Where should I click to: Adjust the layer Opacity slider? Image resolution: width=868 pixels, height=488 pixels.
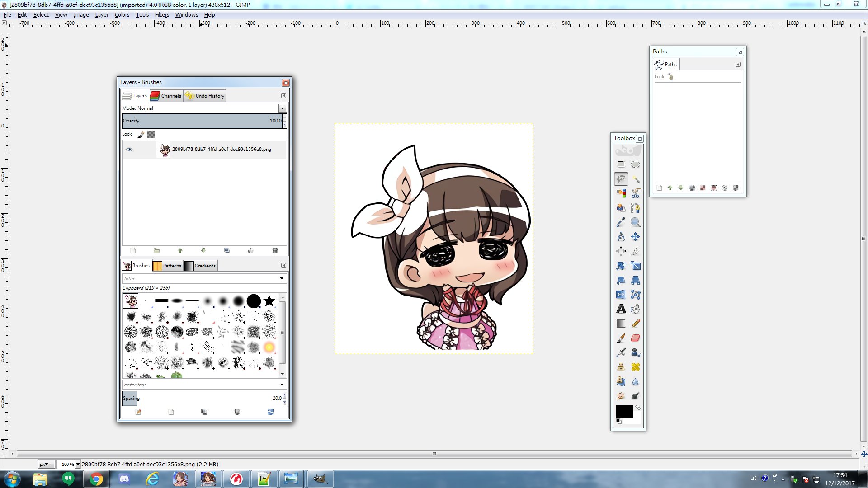pos(203,121)
